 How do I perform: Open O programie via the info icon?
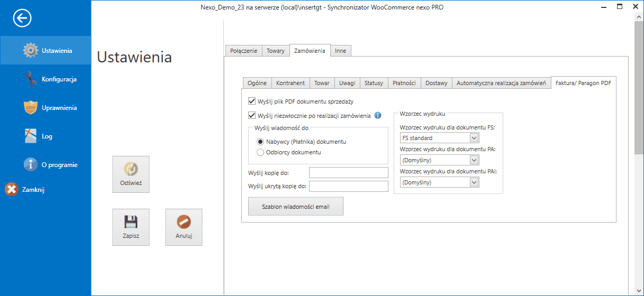[31, 164]
